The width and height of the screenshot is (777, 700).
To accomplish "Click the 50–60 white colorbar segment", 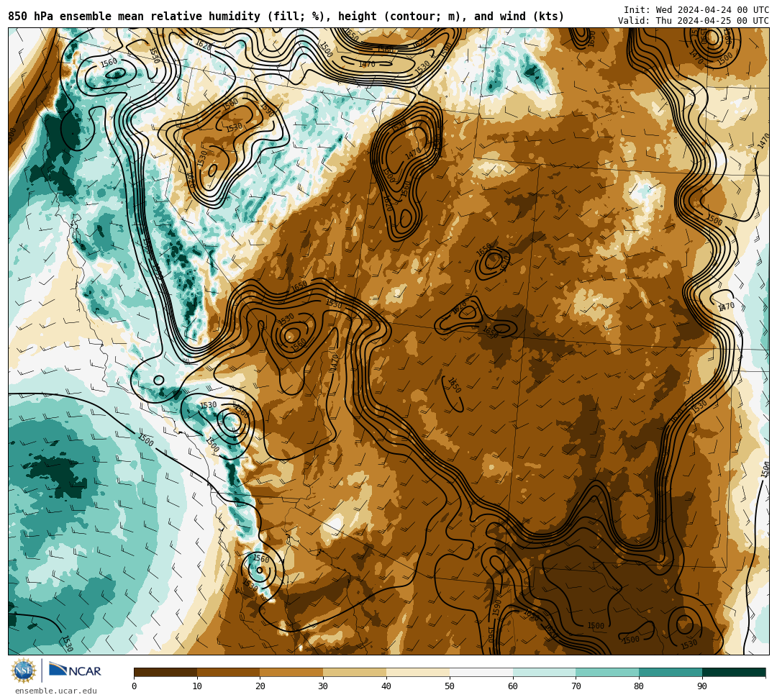I will (481, 672).
